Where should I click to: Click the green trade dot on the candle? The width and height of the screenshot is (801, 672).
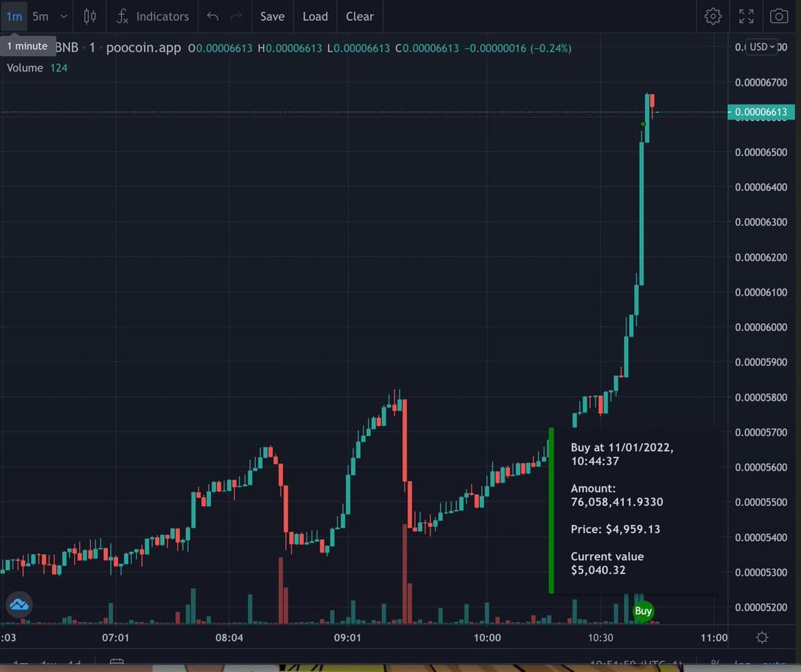click(643, 123)
